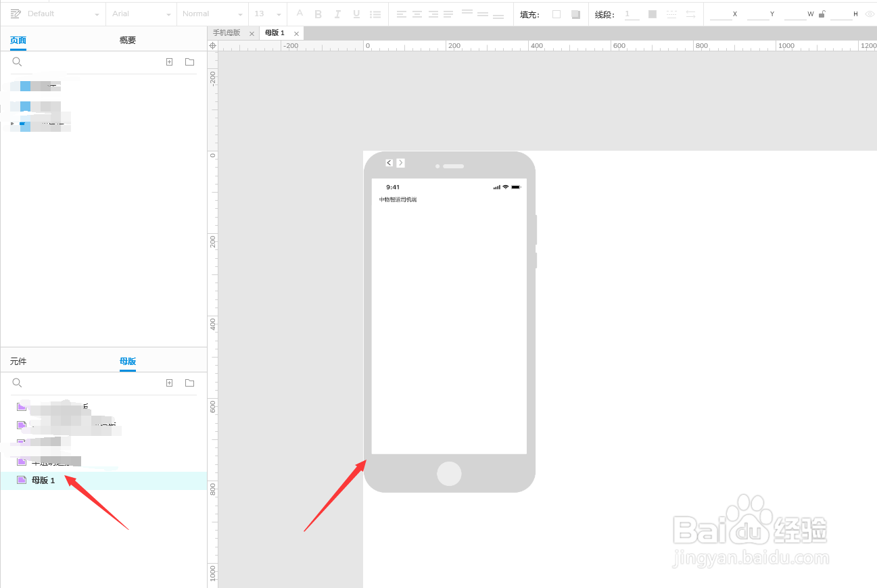The height and width of the screenshot is (588, 877).
Task: Switch to the 概要 tab
Action: tap(128, 41)
